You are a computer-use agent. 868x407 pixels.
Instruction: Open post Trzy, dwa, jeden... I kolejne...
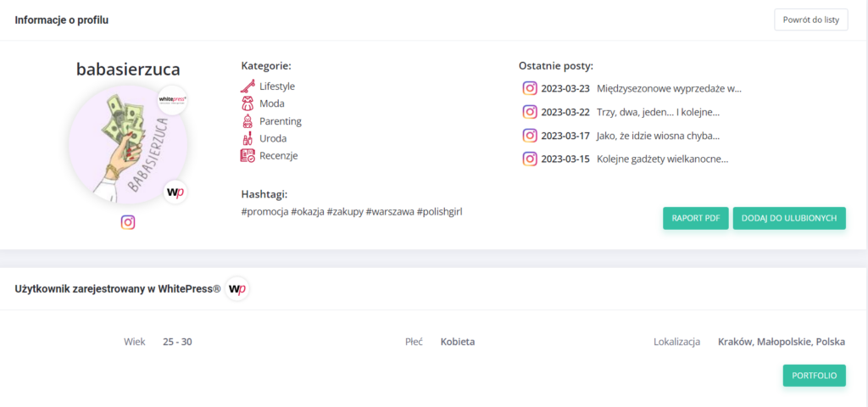click(x=658, y=112)
